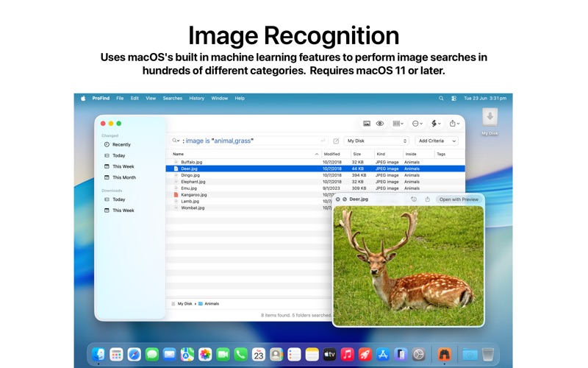Image resolution: width=588 pixels, height=368 pixels.
Task: Open Finder from the Dock
Action: (98, 354)
